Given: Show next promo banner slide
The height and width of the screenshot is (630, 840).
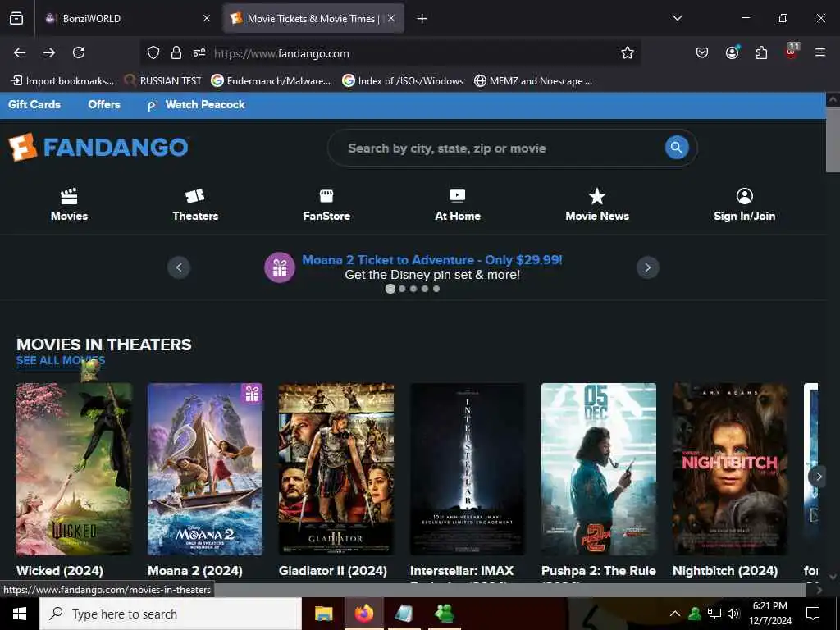Looking at the screenshot, I should pyautogui.click(x=648, y=267).
